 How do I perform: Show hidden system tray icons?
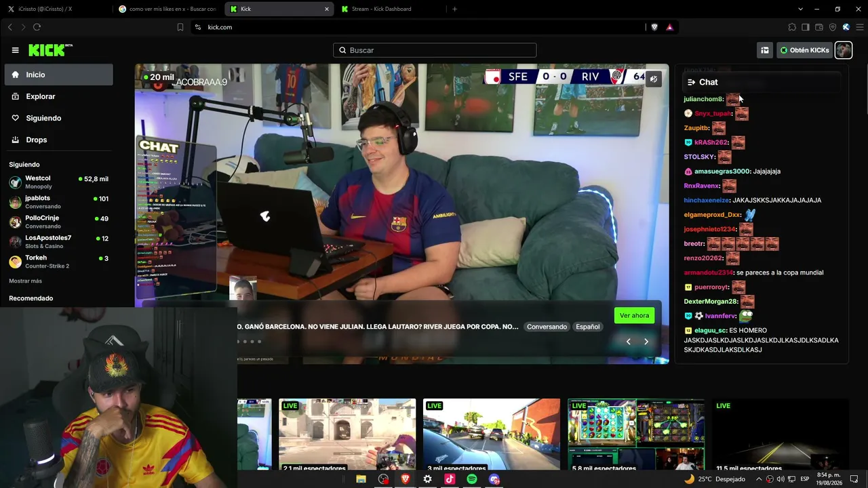759,479
